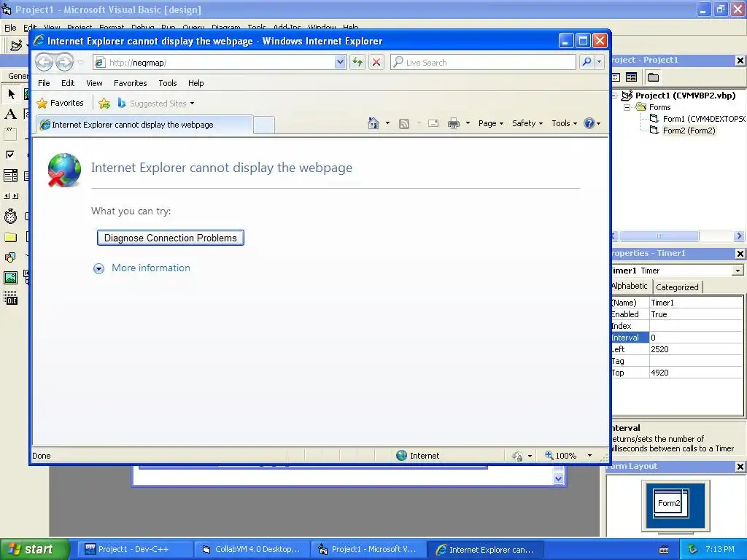The image size is (747, 560).
Task: Click the Stop loading X button
Action: pyautogui.click(x=376, y=62)
